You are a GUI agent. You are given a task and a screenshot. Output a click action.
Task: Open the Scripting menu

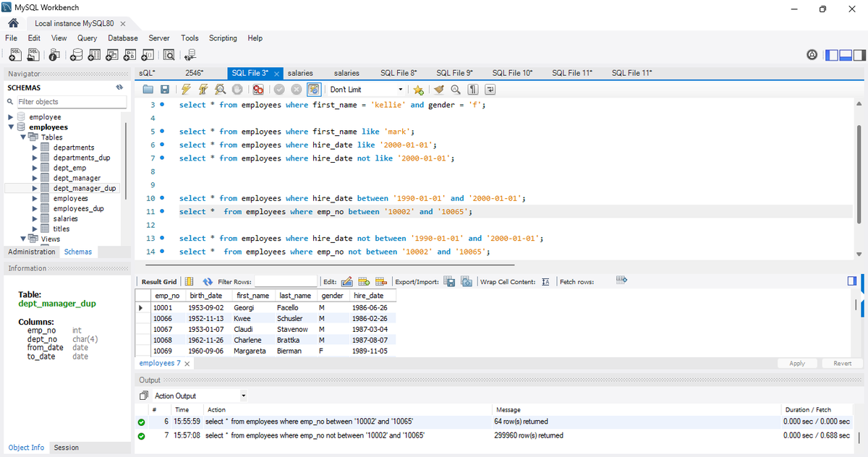coord(223,38)
